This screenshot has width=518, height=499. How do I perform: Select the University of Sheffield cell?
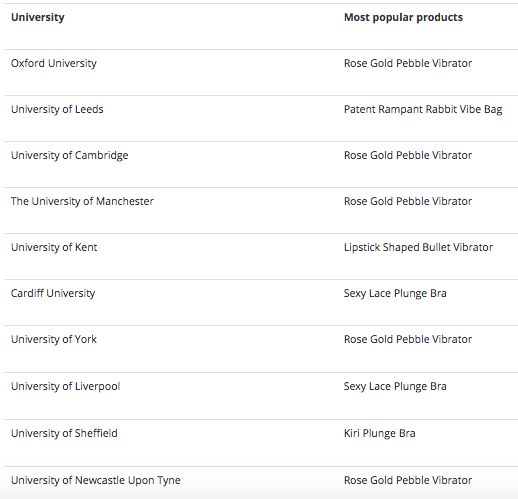[64, 433]
